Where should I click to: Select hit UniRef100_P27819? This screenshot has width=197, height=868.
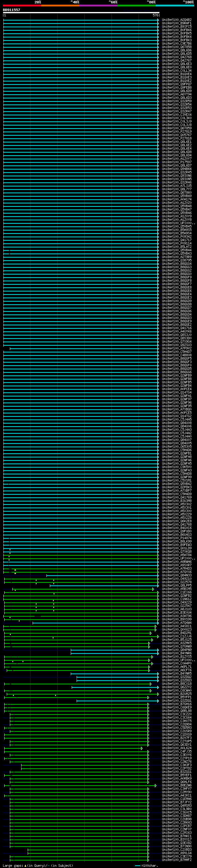(177, 132)
